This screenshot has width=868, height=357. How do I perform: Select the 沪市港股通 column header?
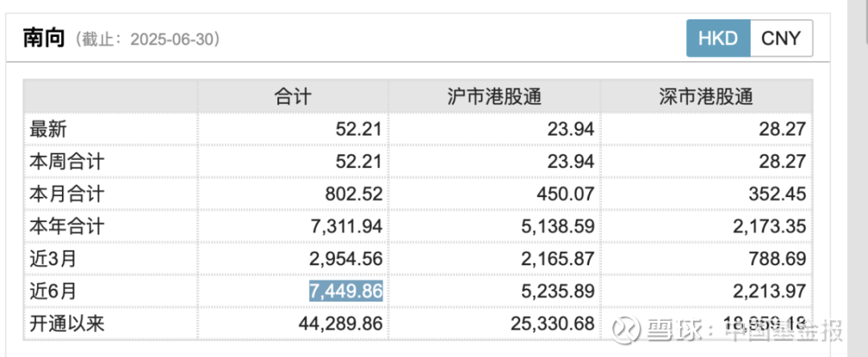coord(494,96)
